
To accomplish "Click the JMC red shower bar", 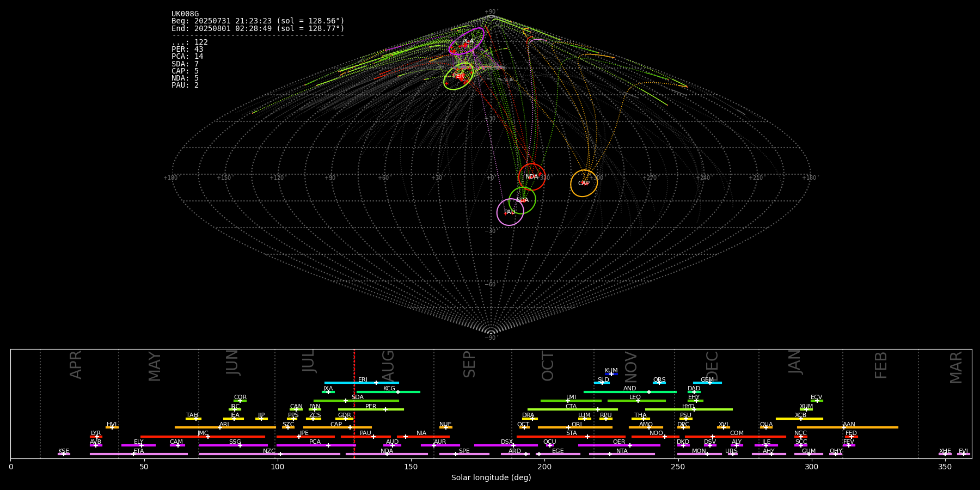I will click(x=203, y=437).
